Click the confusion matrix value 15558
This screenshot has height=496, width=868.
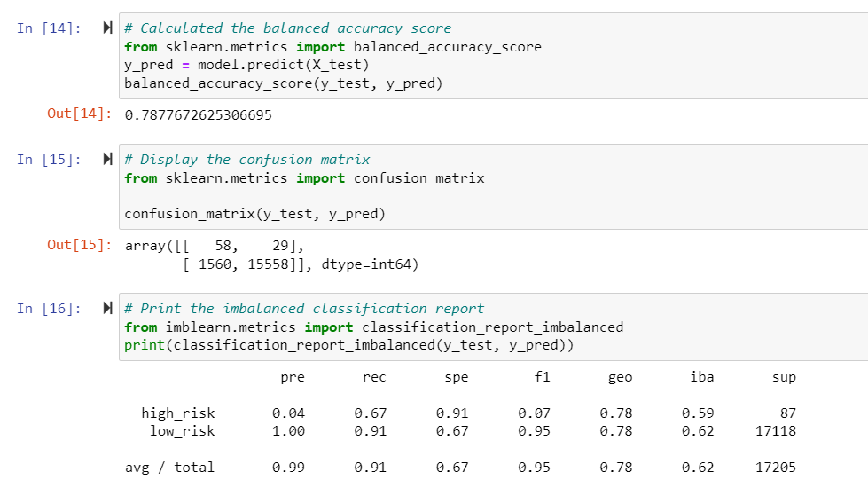pyautogui.click(x=268, y=264)
